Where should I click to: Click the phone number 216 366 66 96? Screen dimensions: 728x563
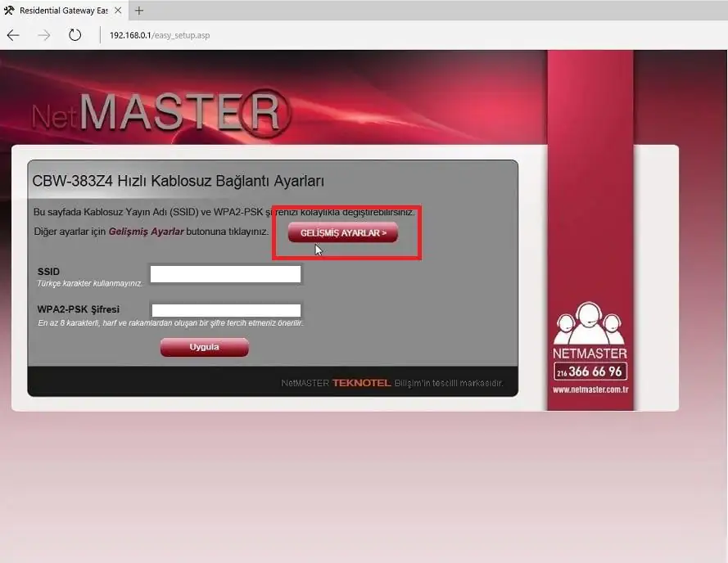tap(590, 372)
